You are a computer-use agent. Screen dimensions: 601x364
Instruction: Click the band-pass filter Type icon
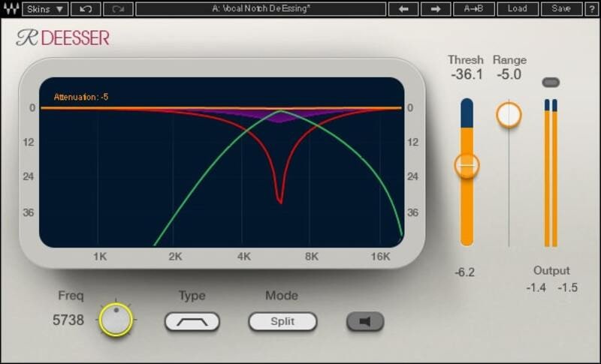click(x=192, y=322)
